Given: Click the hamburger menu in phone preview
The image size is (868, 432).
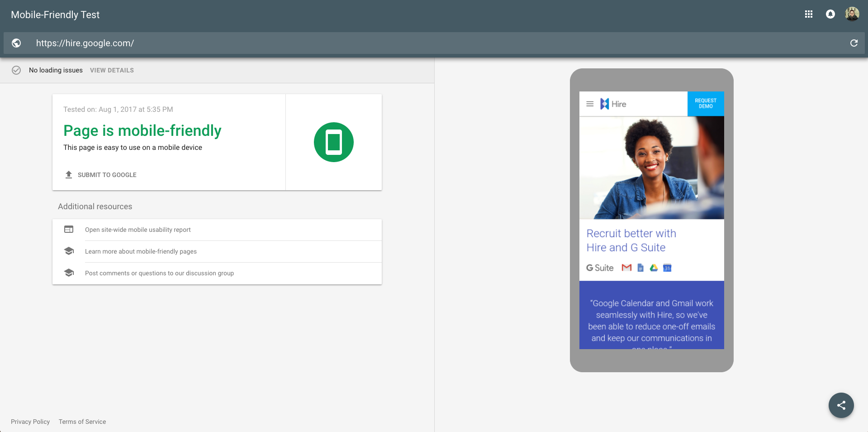Looking at the screenshot, I should coord(590,104).
